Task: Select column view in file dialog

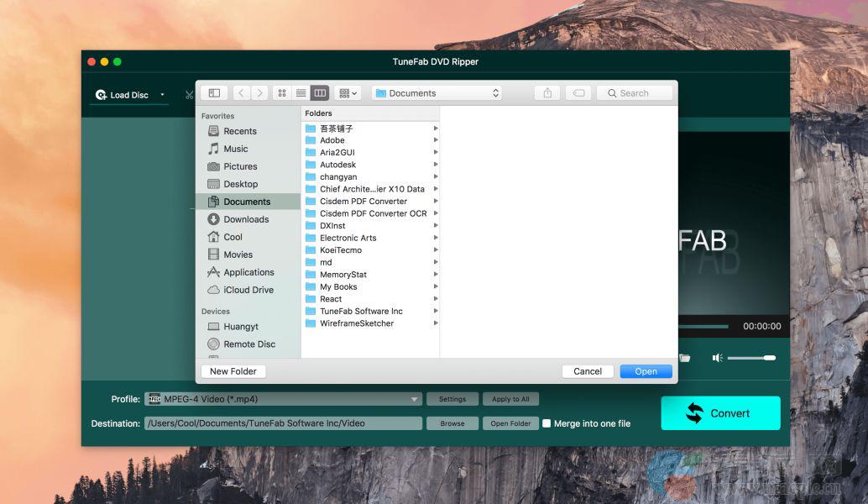Action: 319,93
